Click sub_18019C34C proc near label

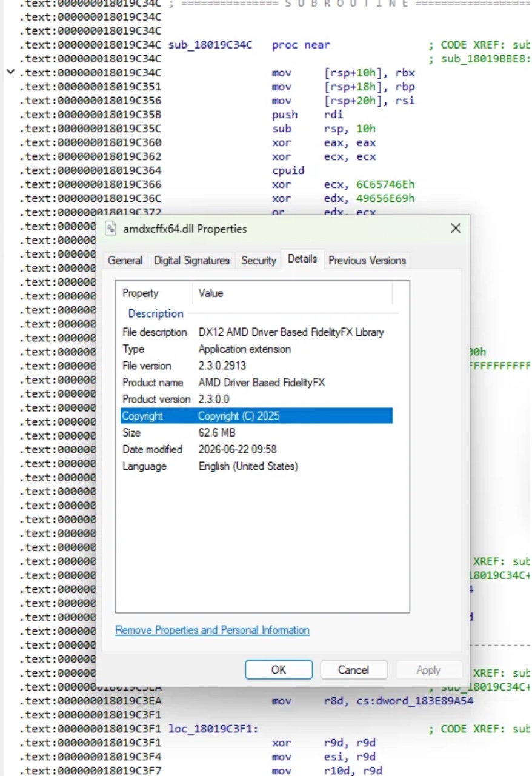click(249, 45)
